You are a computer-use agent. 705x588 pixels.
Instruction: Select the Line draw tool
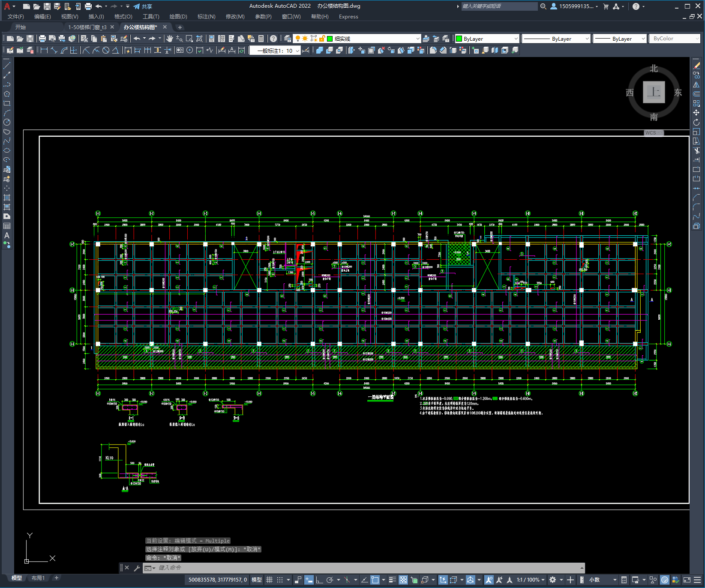point(7,66)
